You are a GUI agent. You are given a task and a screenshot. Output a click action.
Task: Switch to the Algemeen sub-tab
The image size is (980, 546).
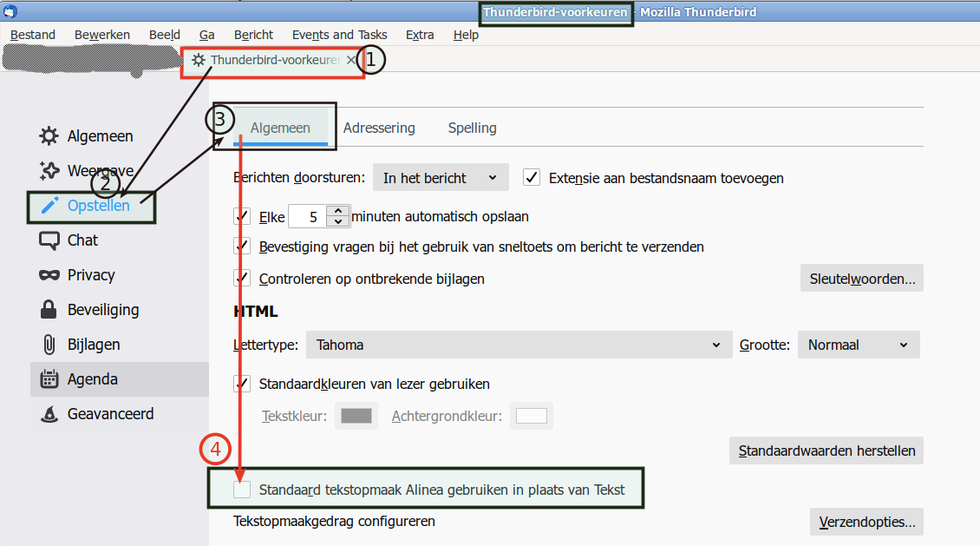point(280,128)
